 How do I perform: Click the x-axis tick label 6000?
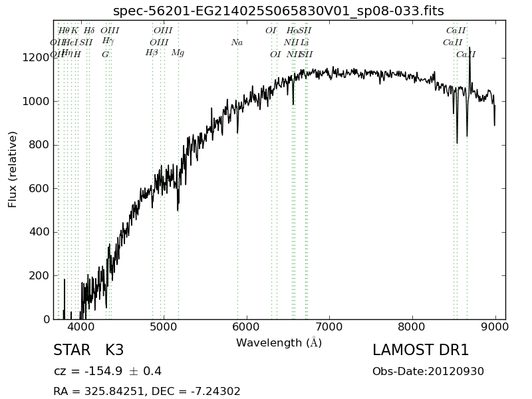tap(247, 327)
